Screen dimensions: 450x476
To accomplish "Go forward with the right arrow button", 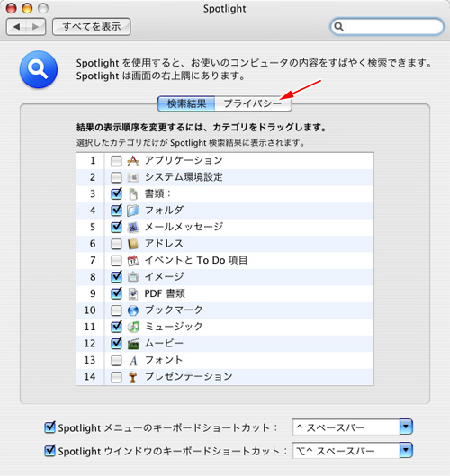I will 36,27.
